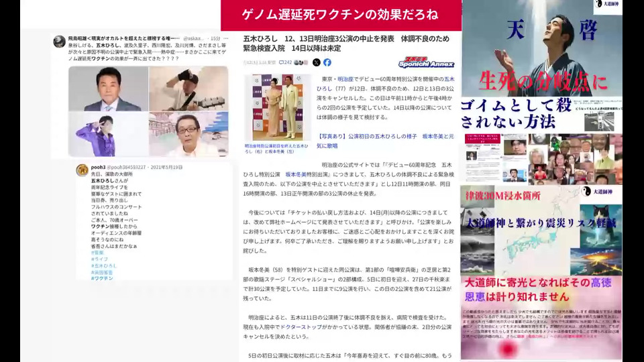Screen dimensions: 644x362
Task: Open the street photo beside ゴイムとして殺されない方法
Action: pos(599,121)
